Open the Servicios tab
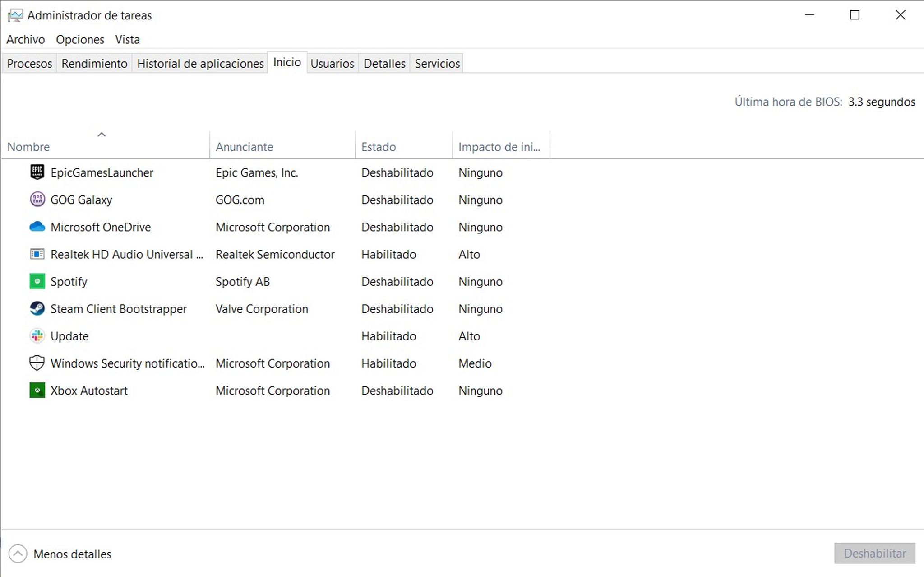Image resolution: width=924 pixels, height=577 pixels. (x=436, y=63)
